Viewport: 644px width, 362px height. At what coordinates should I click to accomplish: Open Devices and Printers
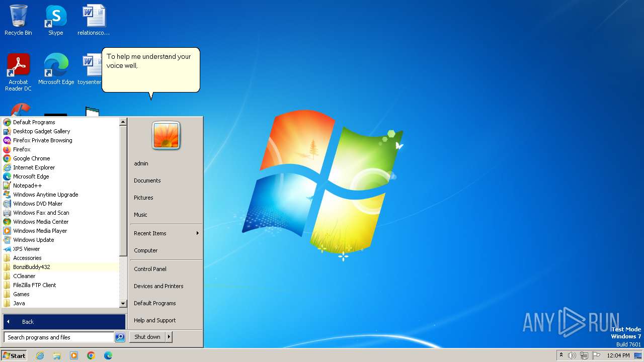click(166, 286)
